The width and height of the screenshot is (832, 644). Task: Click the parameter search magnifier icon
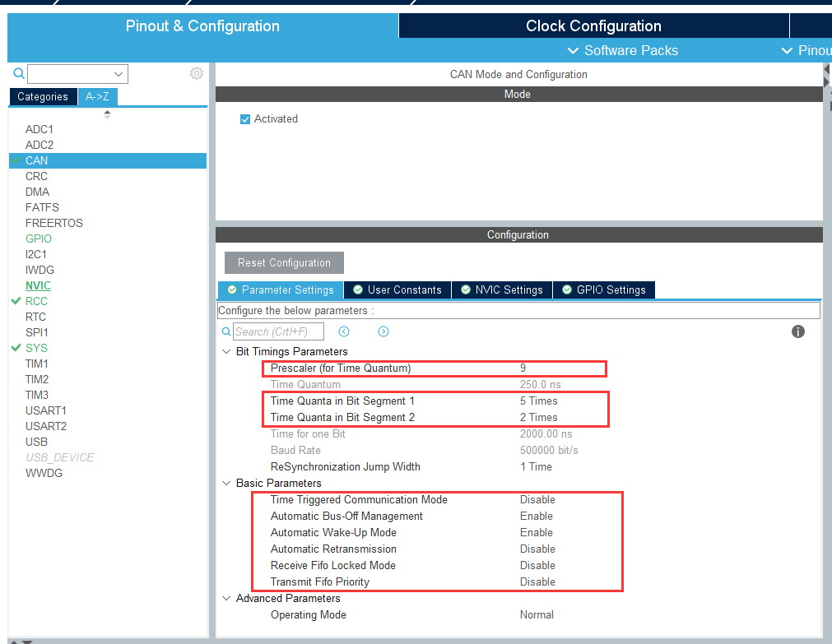tap(226, 331)
